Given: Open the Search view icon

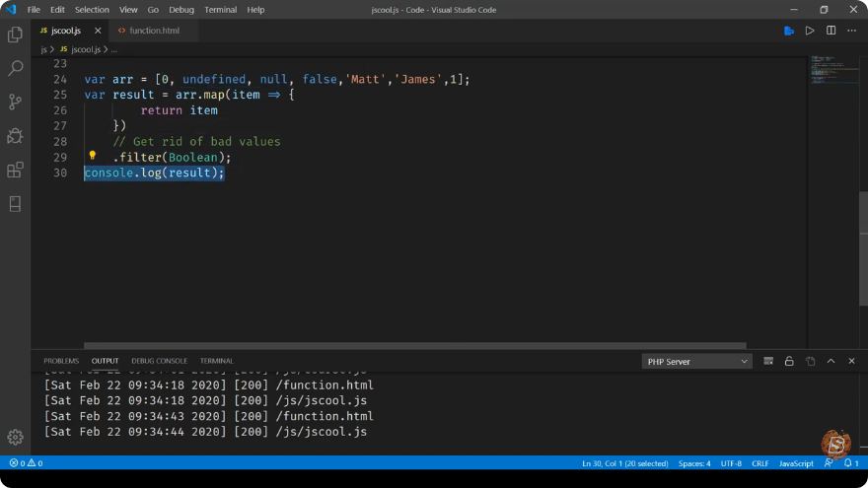Looking at the screenshot, I should coord(15,69).
